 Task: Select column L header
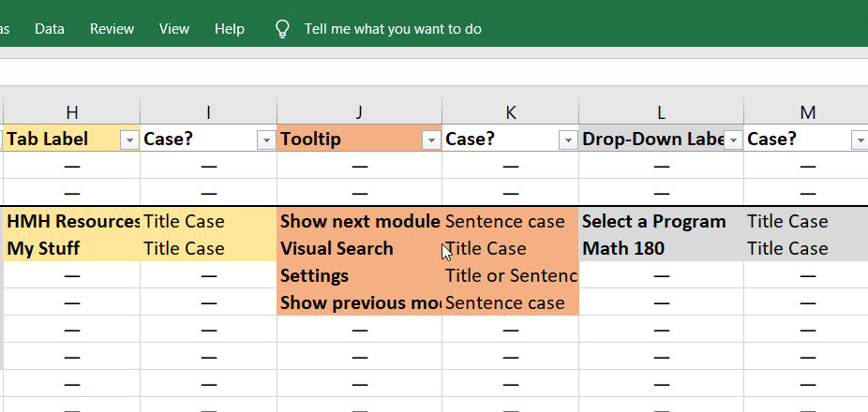pos(661,112)
